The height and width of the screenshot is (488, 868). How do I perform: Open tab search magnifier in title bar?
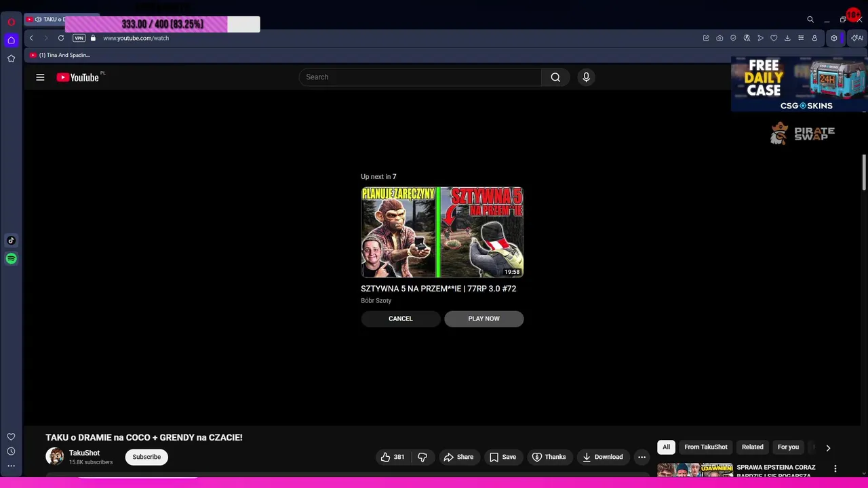pyautogui.click(x=810, y=20)
